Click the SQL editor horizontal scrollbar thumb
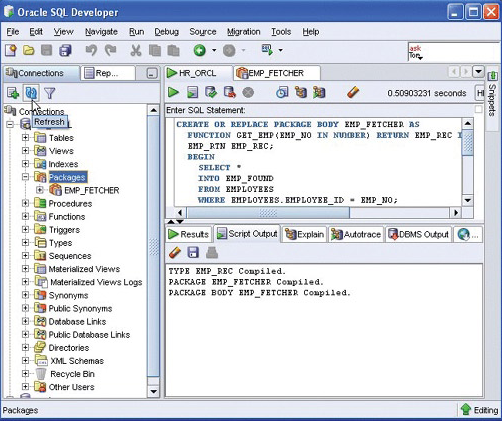502x421 pixels. pos(268,212)
